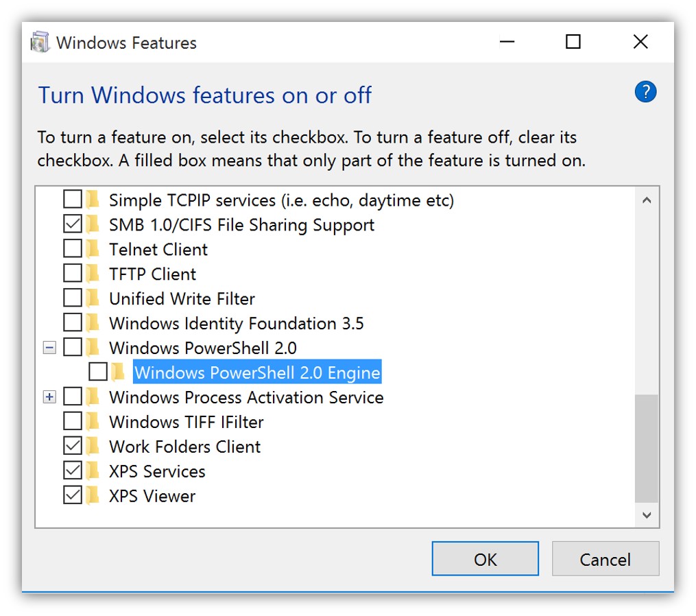Select the Simple TCPIP services label
This screenshot has width=696, height=616.
[281, 200]
